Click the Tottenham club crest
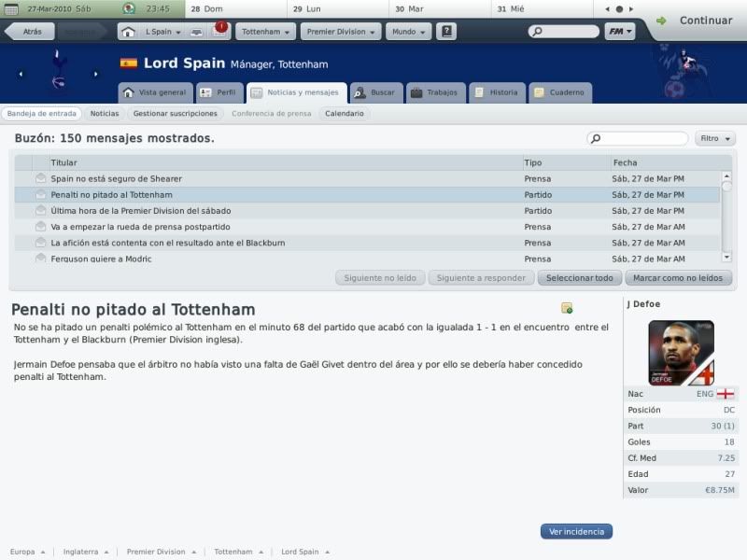The image size is (747, 560). point(58,69)
